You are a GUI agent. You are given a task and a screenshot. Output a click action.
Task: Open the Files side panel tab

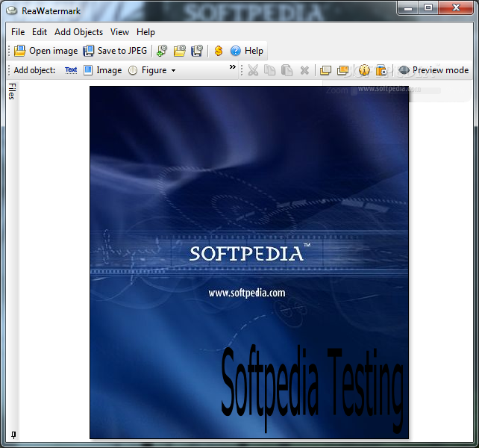click(x=12, y=91)
